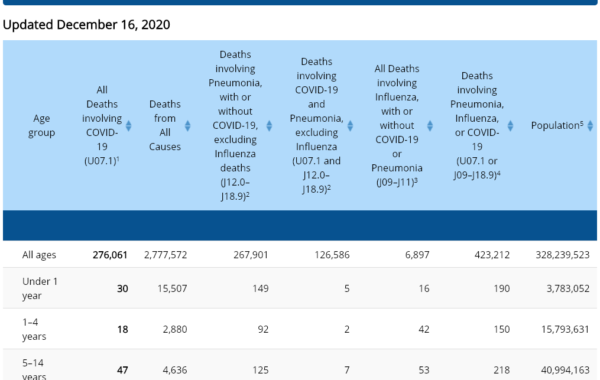Click the 190 cell in Under 1 year row
600x380 pixels.
coord(502,289)
